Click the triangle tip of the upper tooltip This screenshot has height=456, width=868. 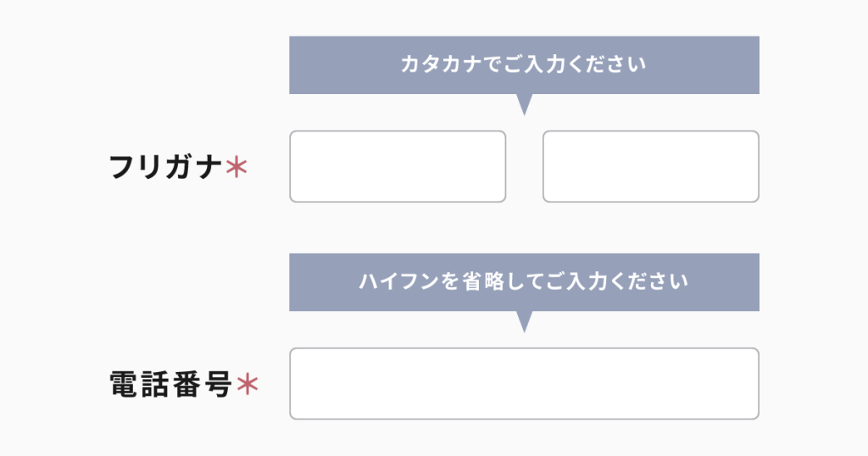[x=525, y=108]
